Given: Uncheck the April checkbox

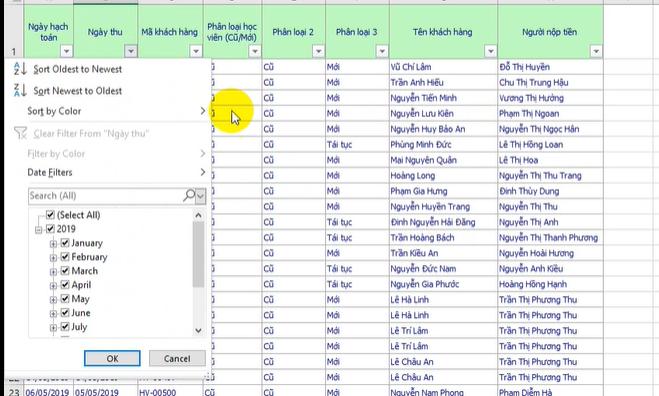Looking at the screenshot, I should point(65,285).
